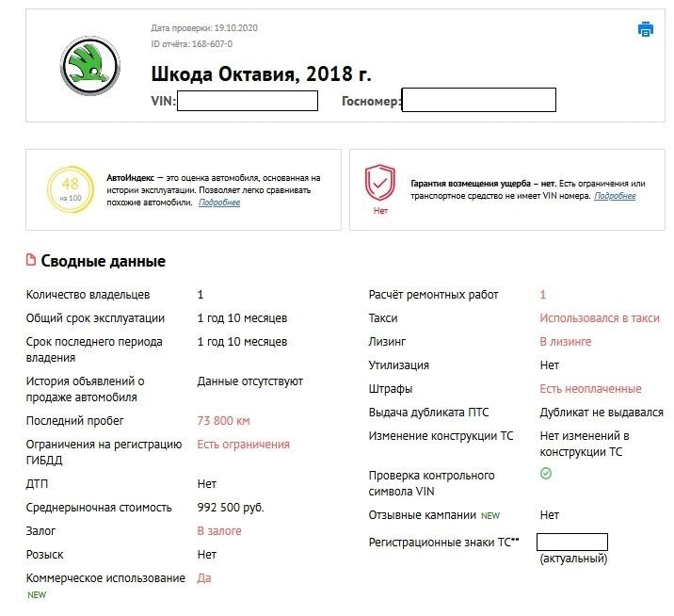Click the redacted registration plate box
This screenshot has height=616, width=674.
(x=572, y=542)
